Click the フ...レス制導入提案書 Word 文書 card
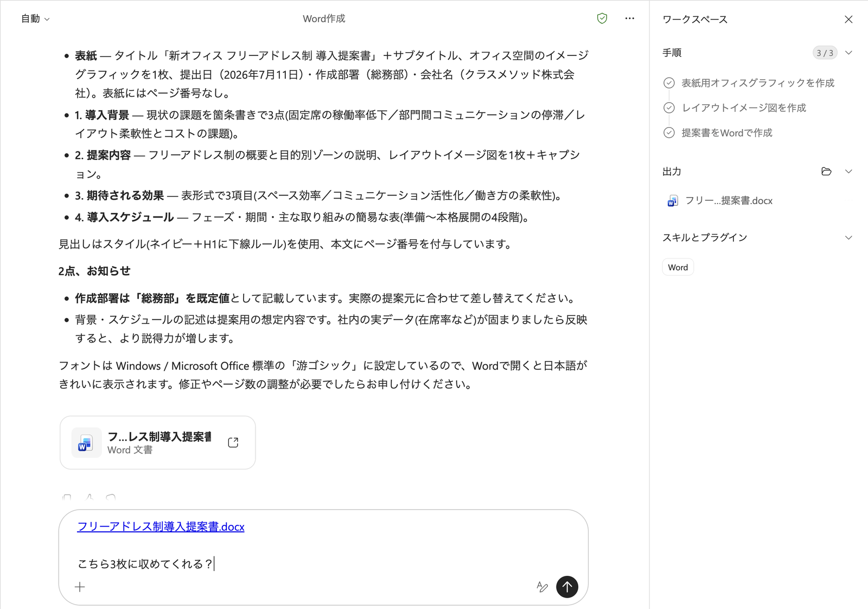The height and width of the screenshot is (609, 868). (x=158, y=442)
